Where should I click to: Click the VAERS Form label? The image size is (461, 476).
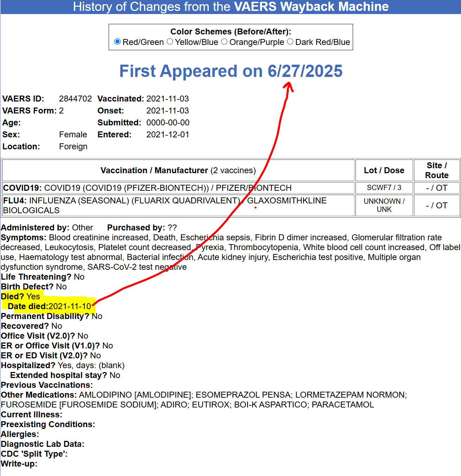(30, 111)
